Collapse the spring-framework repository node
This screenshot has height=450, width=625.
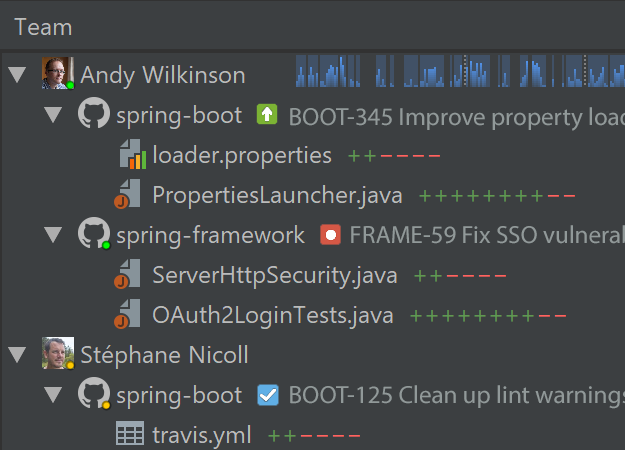point(53,235)
